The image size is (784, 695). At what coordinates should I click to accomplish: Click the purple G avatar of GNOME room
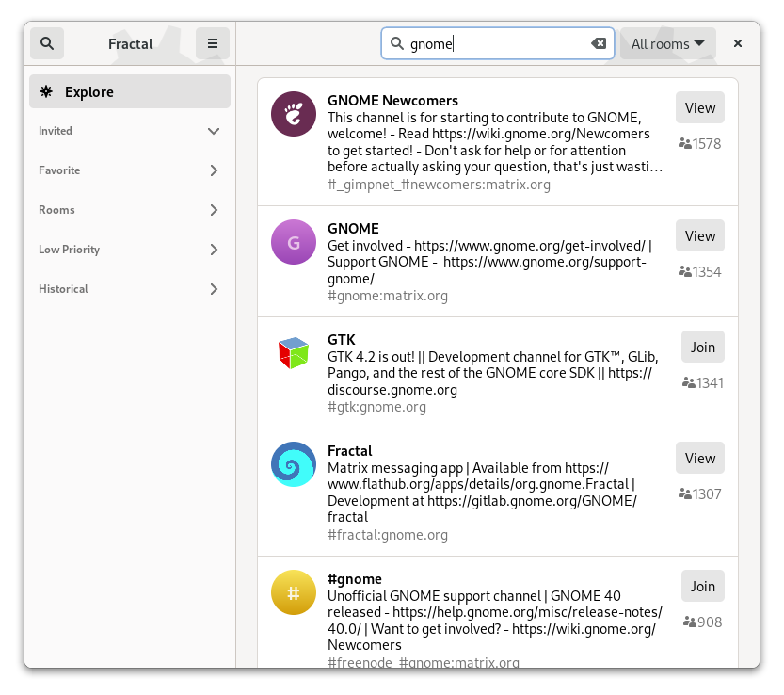click(294, 243)
